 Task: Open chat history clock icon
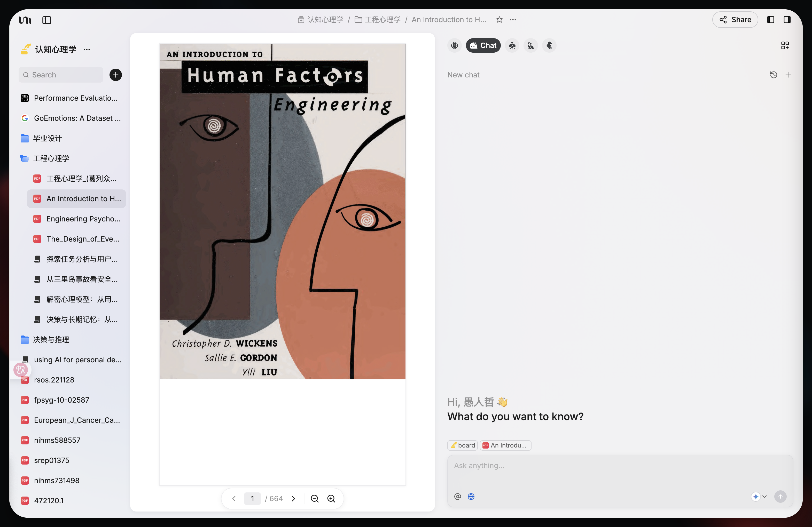(x=774, y=75)
